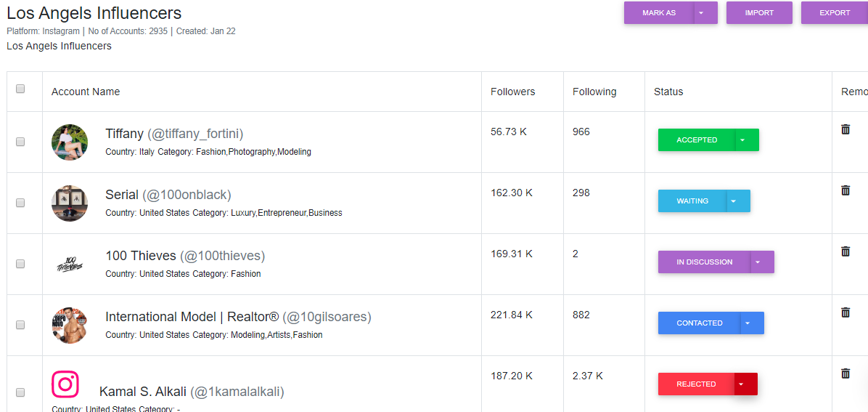Remove the Serial account using trash icon
The width and height of the screenshot is (868, 412).
pyautogui.click(x=846, y=190)
